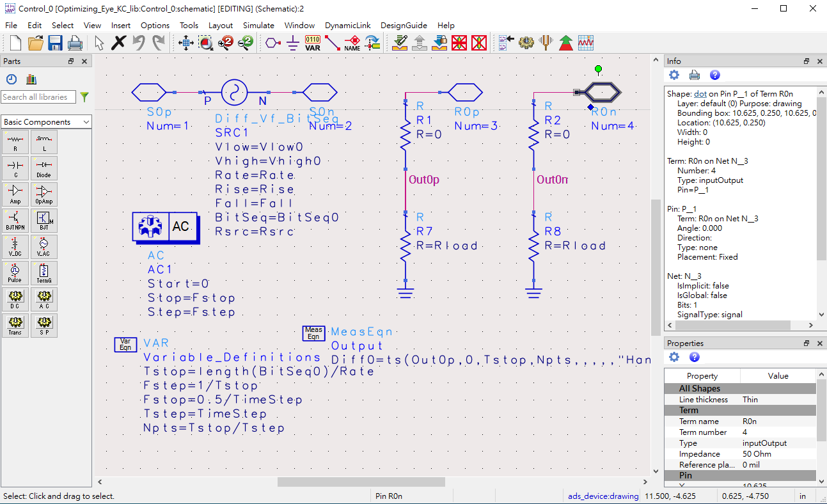Open the DesignGuide menu

404,26
